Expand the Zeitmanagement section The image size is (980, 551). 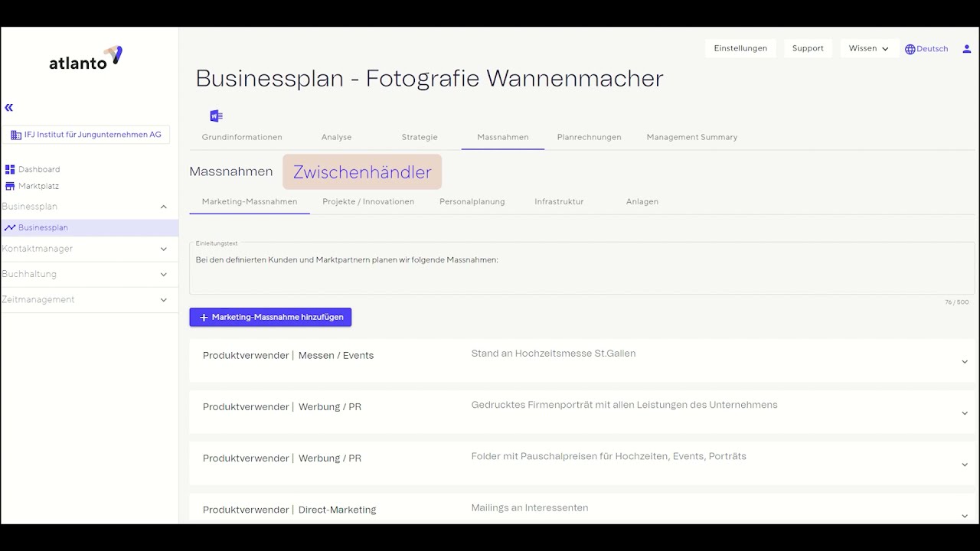point(163,299)
